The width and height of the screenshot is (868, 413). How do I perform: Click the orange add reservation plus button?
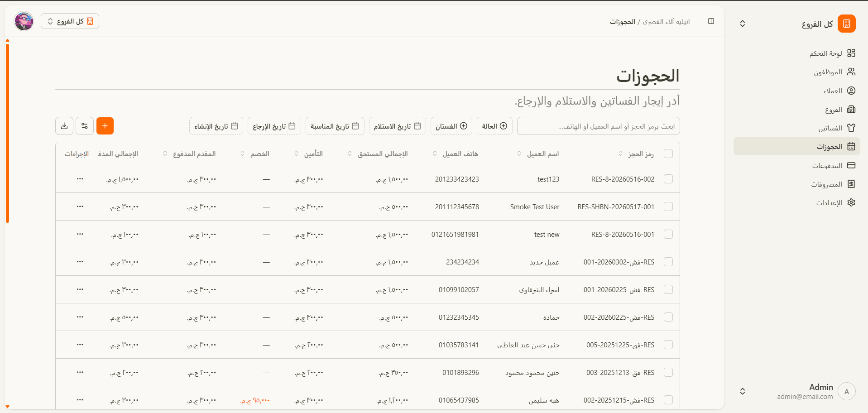tap(105, 126)
